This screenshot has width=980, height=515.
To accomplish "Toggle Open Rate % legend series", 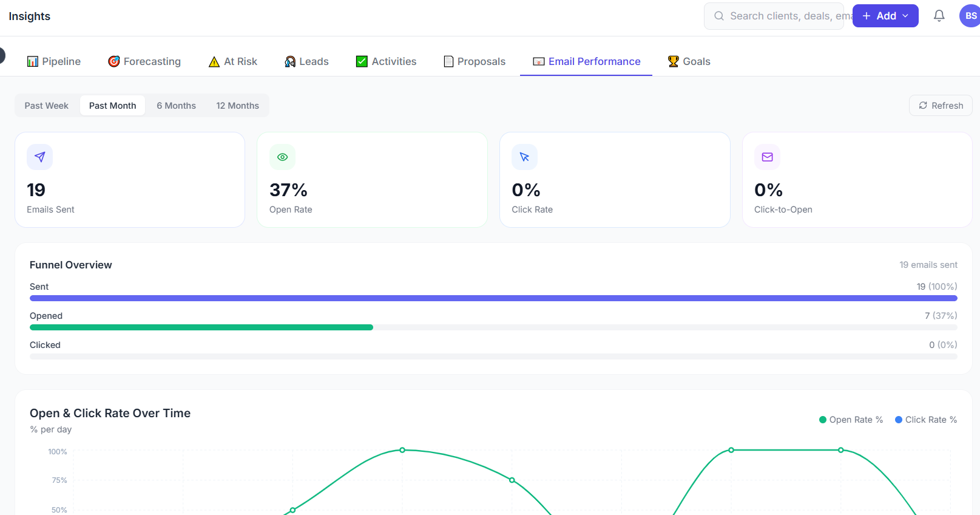I will [851, 420].
